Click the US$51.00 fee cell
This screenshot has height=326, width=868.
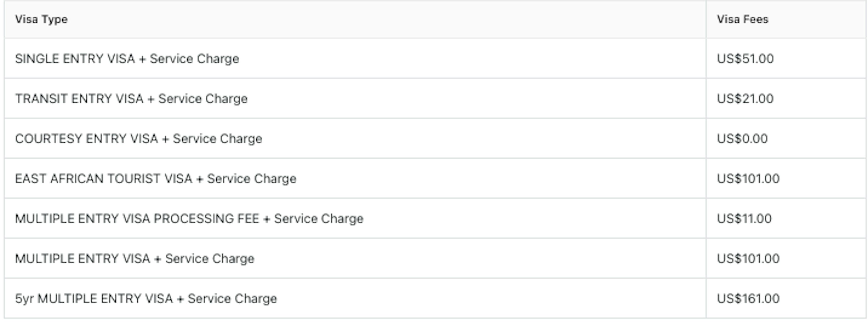[x=745, y=59]
